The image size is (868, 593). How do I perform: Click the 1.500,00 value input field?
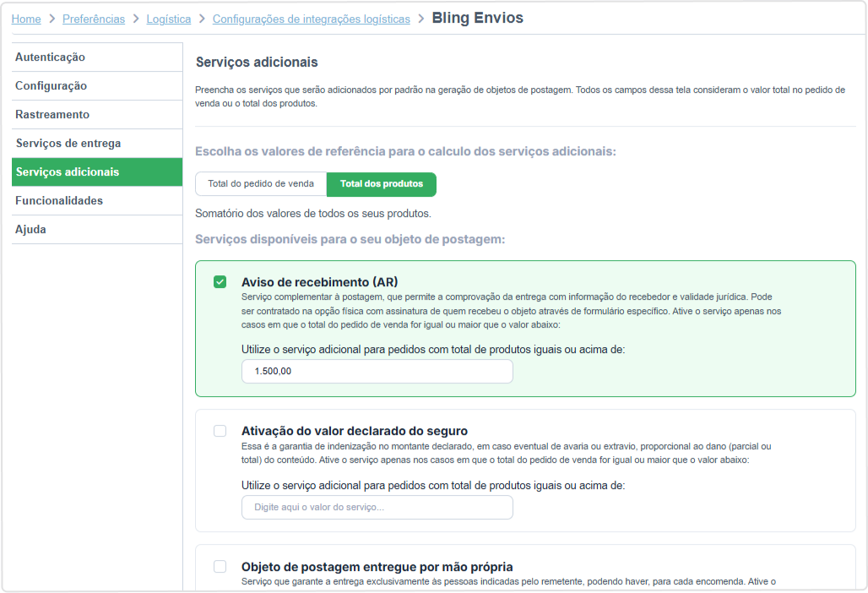click(x=377, y=372)
